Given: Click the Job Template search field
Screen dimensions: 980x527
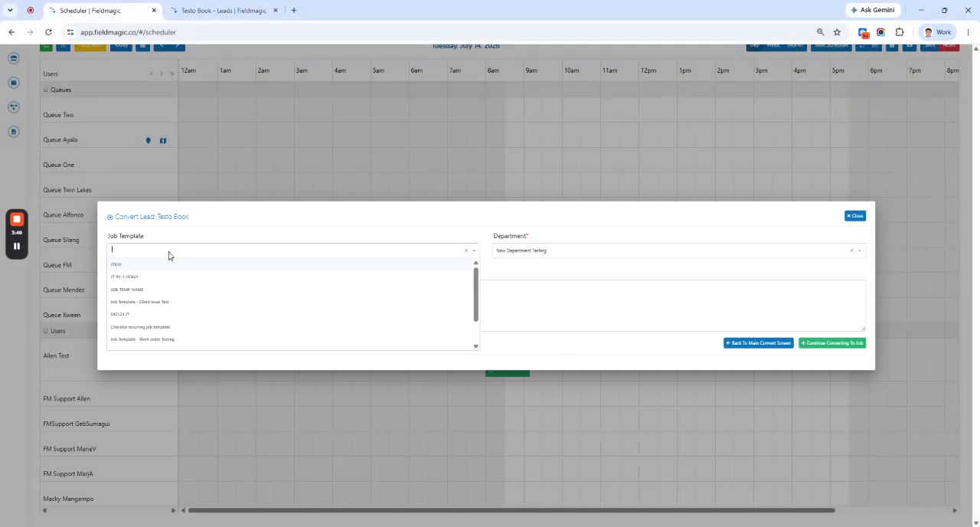Looking at the screenshot, I should point(285,250).
